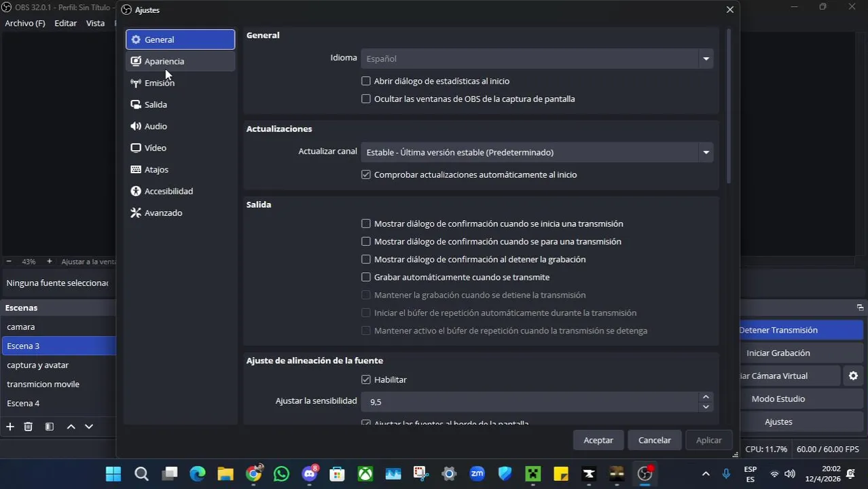The width and height of the screenshot is (868, 489).
Task: Open the Salida settings section
Action: coord(180,105)
